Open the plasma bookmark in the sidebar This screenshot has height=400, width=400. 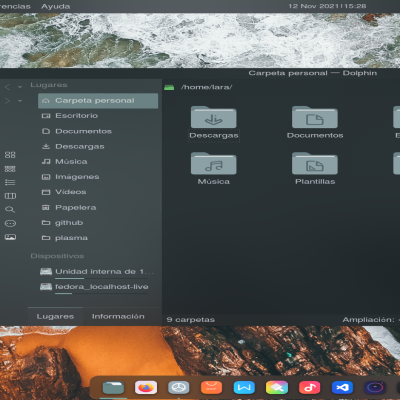coord(98,238)
